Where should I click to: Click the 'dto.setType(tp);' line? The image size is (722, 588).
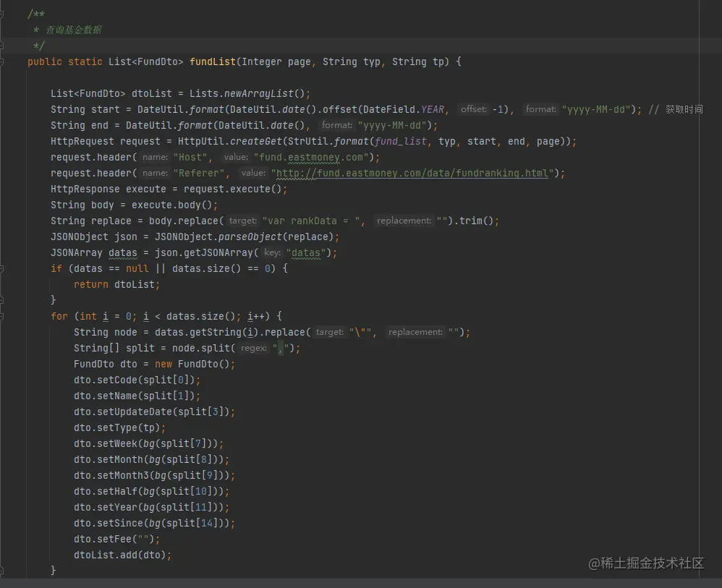point(119,427)
